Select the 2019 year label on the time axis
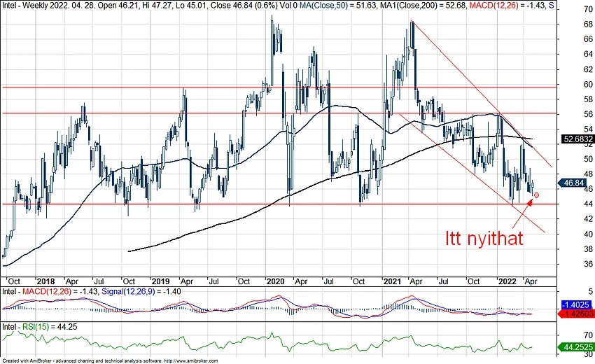This screenshot has height=364, width=595. 160,281
